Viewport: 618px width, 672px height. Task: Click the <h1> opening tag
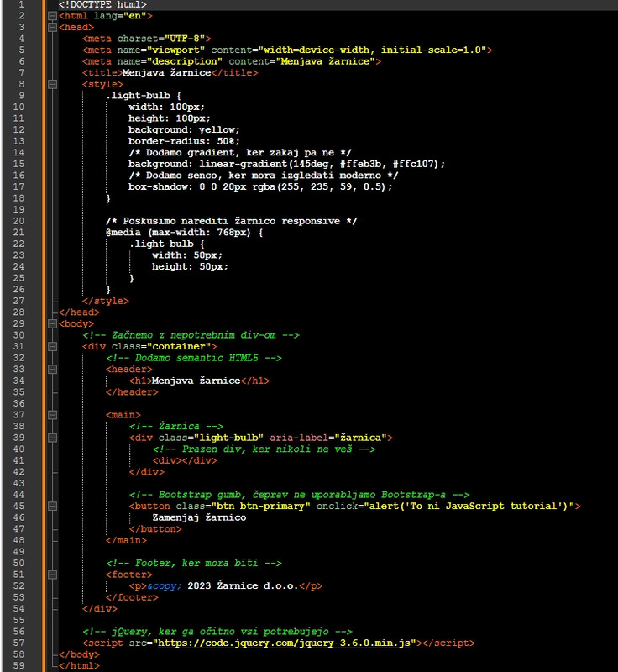coord(140,381)
